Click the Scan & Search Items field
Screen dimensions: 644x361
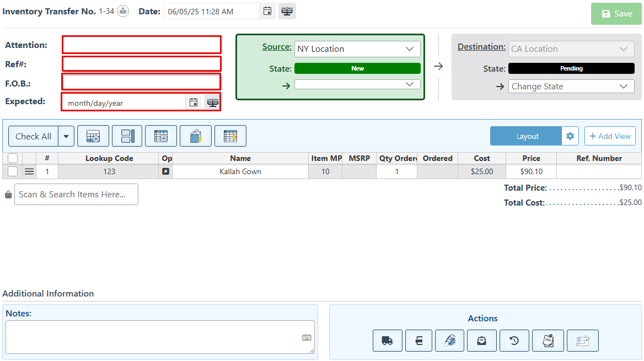pyautogui.click(x=76, y=195)
